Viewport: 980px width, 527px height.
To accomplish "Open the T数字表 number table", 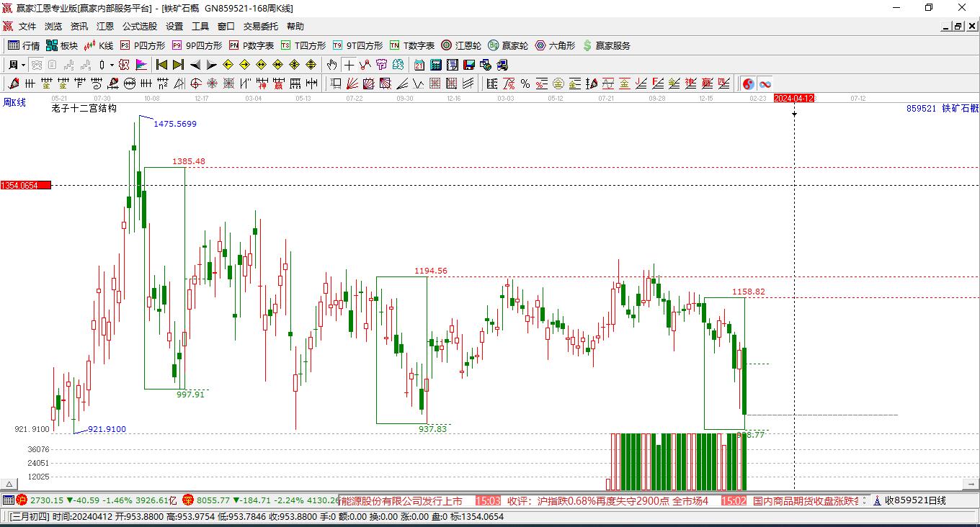I will click(x=412, y=45).
